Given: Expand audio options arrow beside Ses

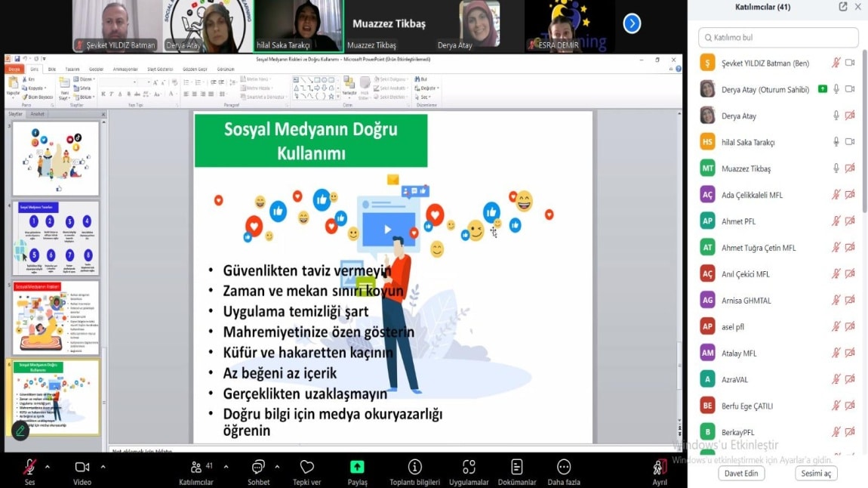Looking at the screenshot, I should click(48, 466).
